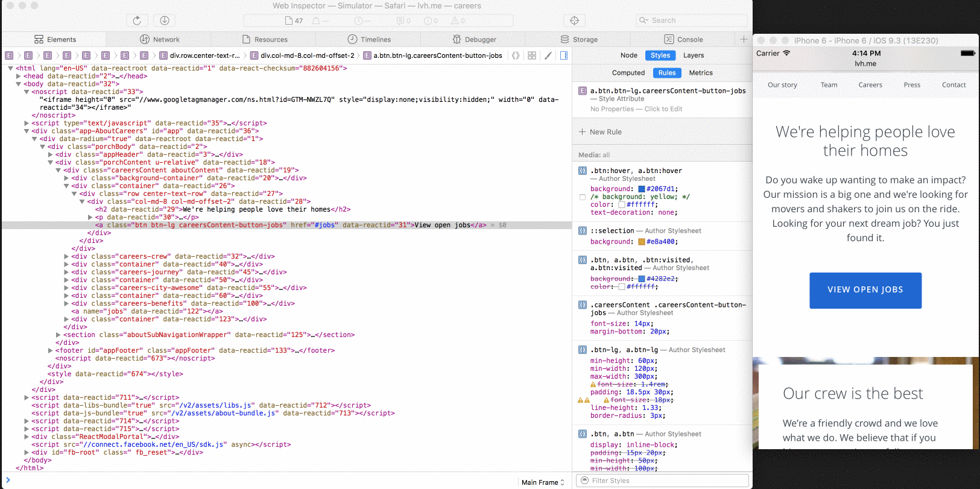Click the magnifier icon in the Search field
Screen dimensions: 980x489
643,21
